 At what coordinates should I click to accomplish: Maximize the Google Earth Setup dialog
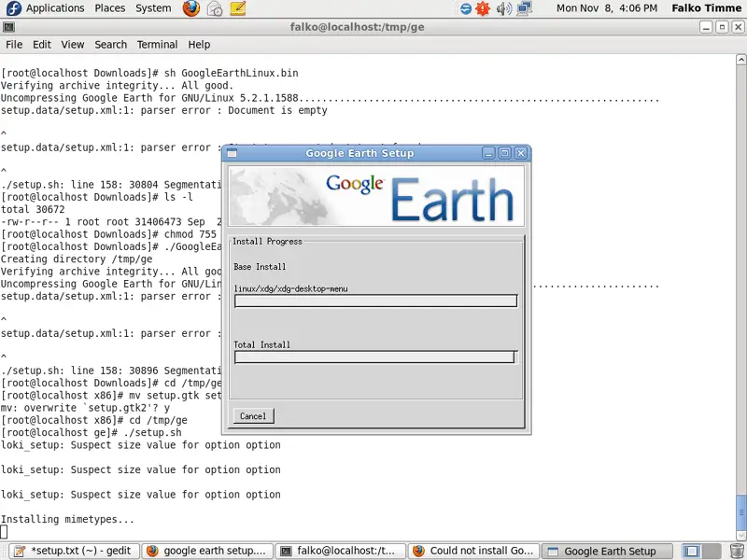pyautogui.click(x=504, y=153)
